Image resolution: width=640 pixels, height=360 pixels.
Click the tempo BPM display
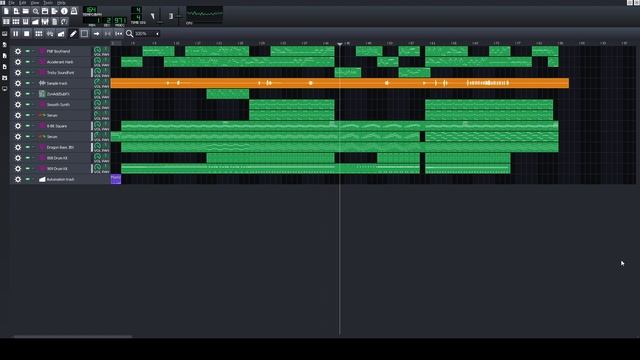[90, 10]
